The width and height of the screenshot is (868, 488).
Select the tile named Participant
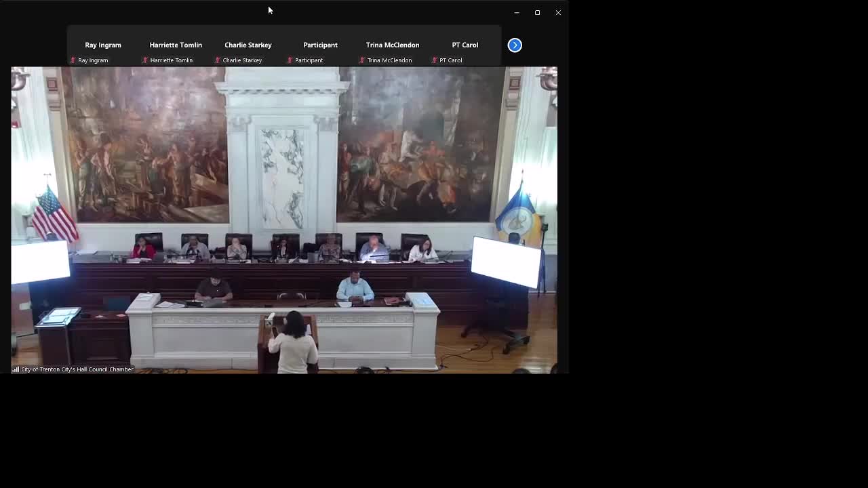[x=320, y=45]
